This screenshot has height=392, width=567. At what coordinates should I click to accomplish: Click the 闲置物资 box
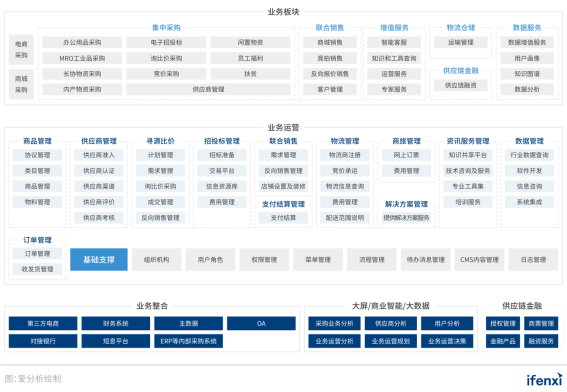(250, 42)
